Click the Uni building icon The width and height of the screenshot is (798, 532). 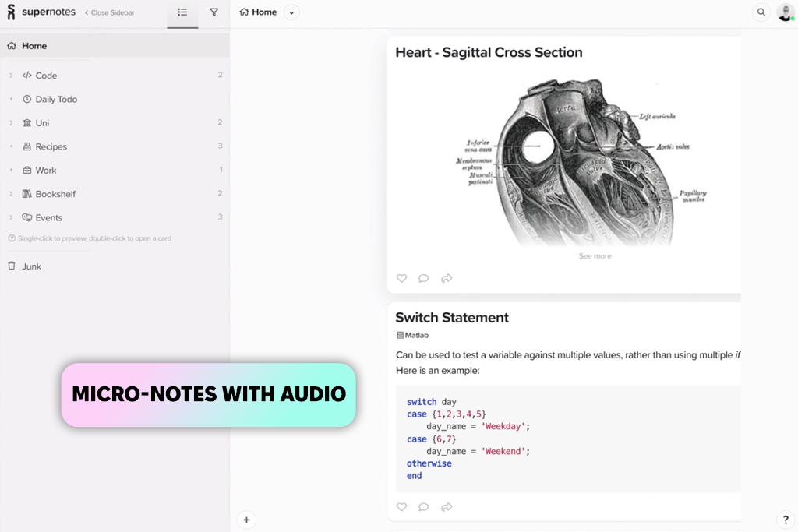tap(27, 122)
